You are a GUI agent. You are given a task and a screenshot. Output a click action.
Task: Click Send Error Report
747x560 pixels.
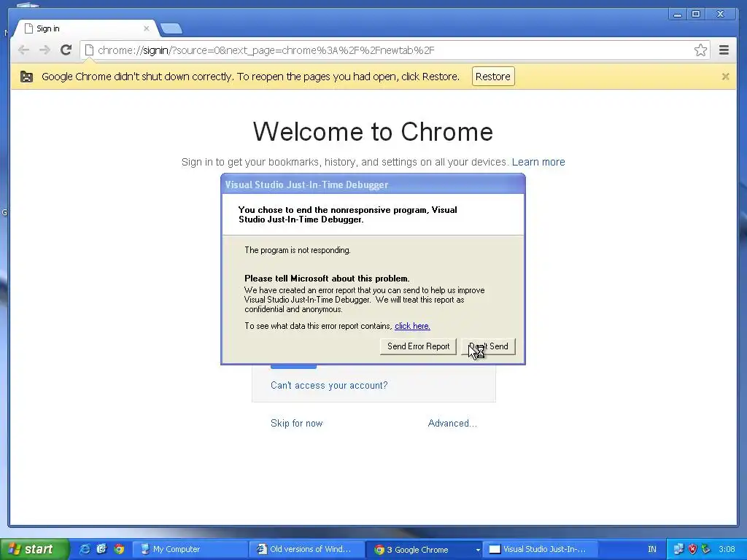click(418, 346)
